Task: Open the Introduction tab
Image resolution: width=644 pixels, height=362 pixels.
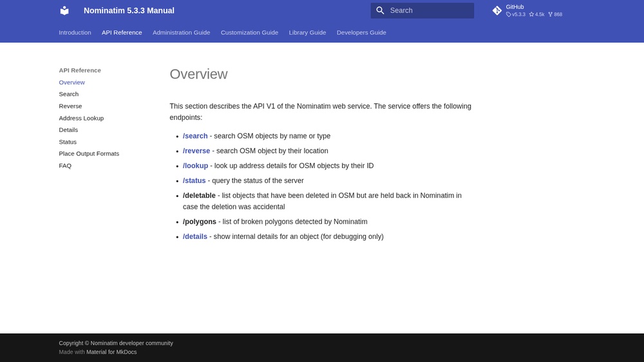Action: point(75,32)
